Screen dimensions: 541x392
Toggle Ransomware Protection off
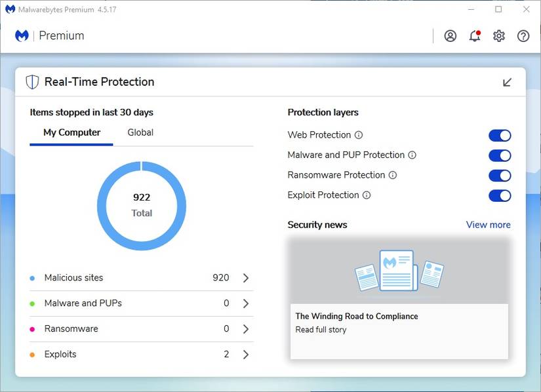click(x=500, y=176)
